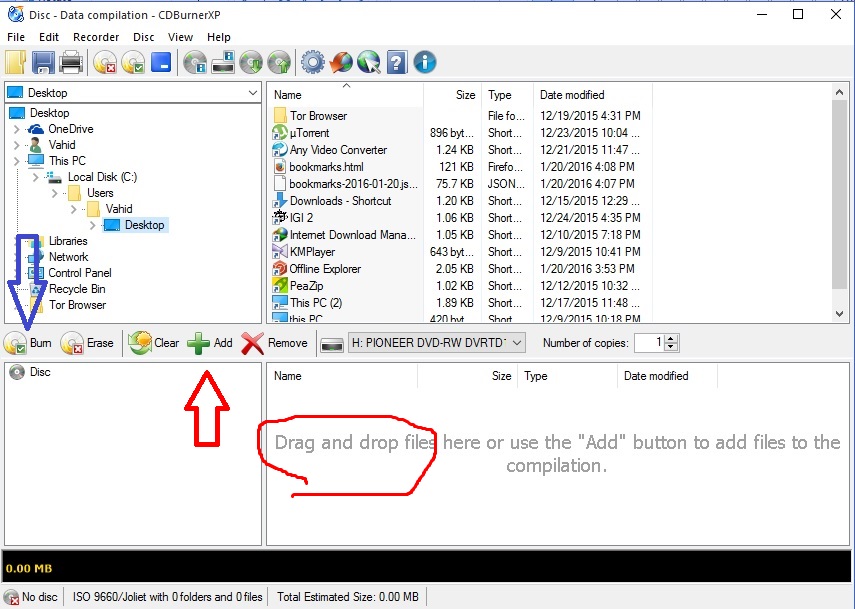Click the disc with green up arrow icon
The width and height of the screenshot is (855, 609).
pos(279,62)
